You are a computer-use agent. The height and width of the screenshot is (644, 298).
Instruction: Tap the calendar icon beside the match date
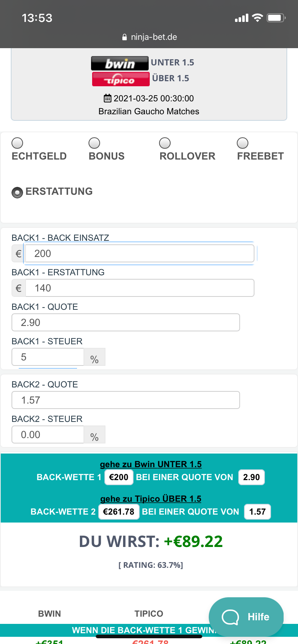coord(107,98)
